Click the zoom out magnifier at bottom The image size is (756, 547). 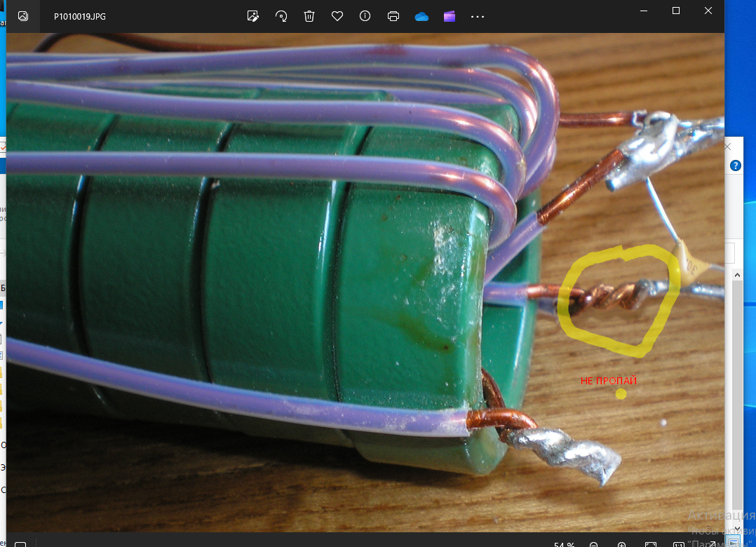593,544
